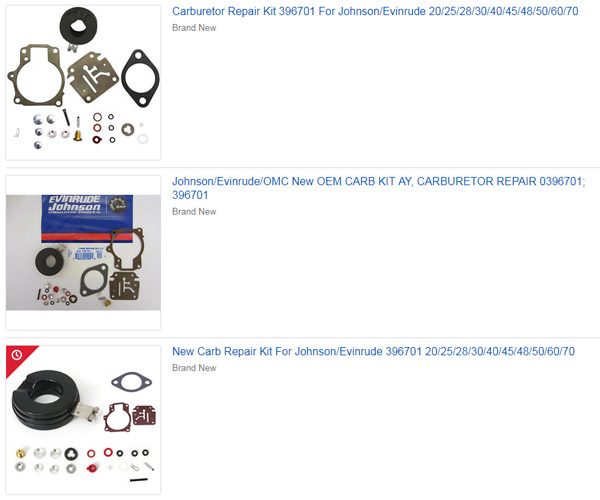The image size is (600, 500).
Task: Click the large black float in third thumbnail
Action: click(47, 398)
